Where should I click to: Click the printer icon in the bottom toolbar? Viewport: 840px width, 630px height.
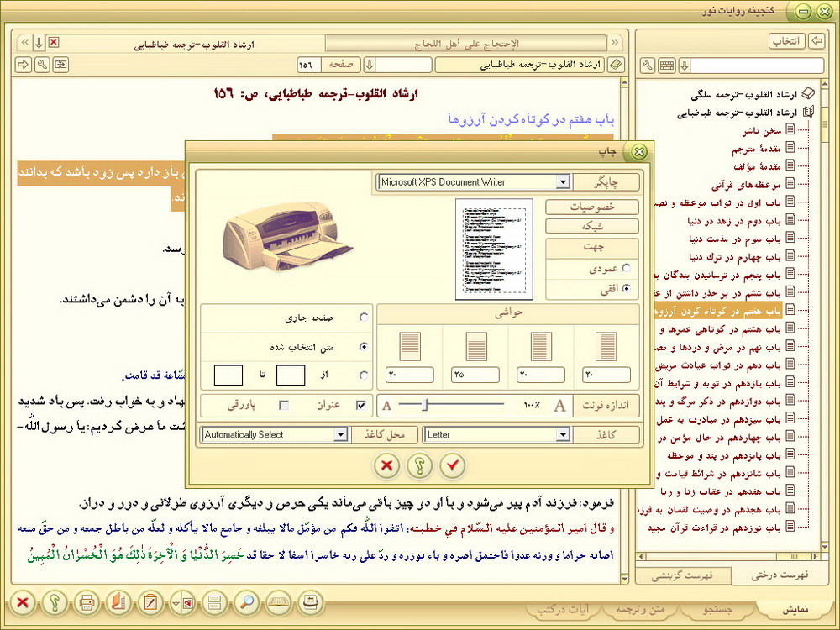(87, 603)
